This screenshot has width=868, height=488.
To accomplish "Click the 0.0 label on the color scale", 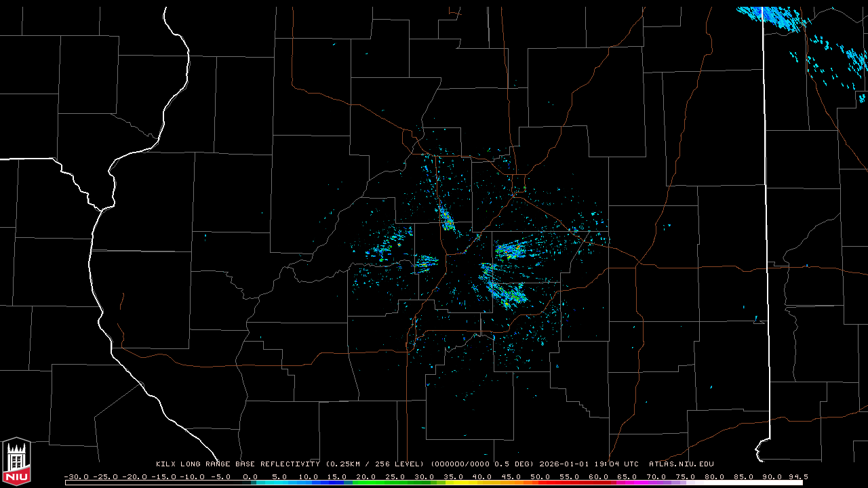I will (x=250, y=476).
